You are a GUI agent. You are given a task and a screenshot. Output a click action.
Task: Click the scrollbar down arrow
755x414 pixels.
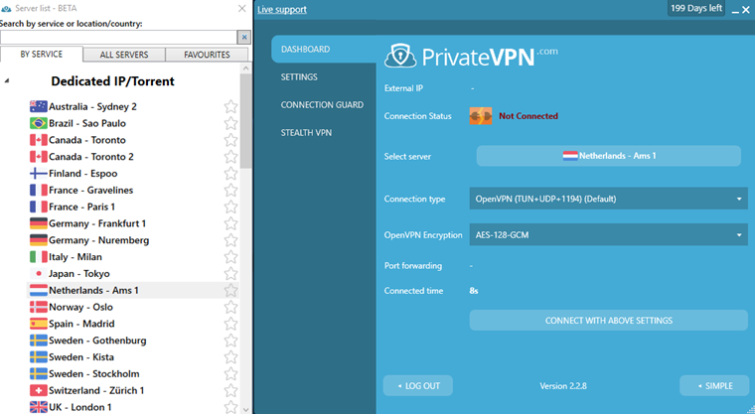246,410
